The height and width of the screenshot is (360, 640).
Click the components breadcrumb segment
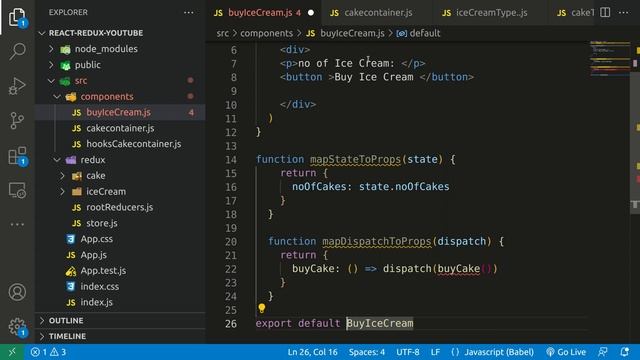(266, 33)
